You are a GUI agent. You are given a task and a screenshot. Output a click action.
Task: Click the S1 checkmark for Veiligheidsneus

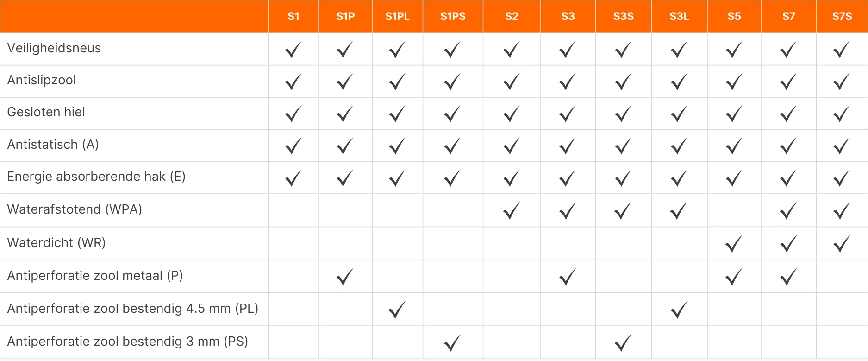click(x=293, y=50)
